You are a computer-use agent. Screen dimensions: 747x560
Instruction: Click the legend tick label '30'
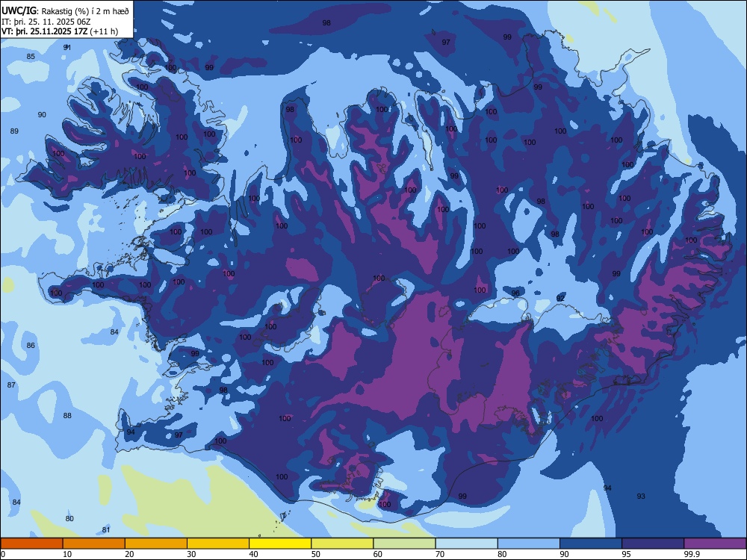[x=191, y=554]
